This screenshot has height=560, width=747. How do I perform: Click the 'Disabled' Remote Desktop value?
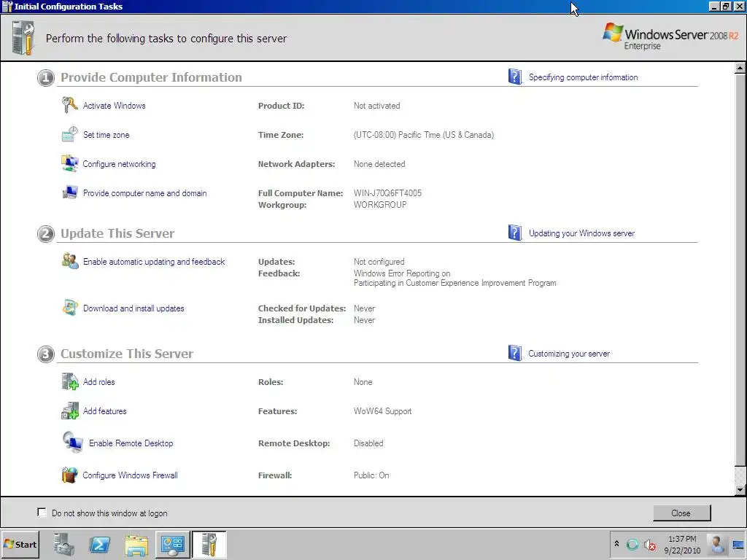[x=368, y=443]
